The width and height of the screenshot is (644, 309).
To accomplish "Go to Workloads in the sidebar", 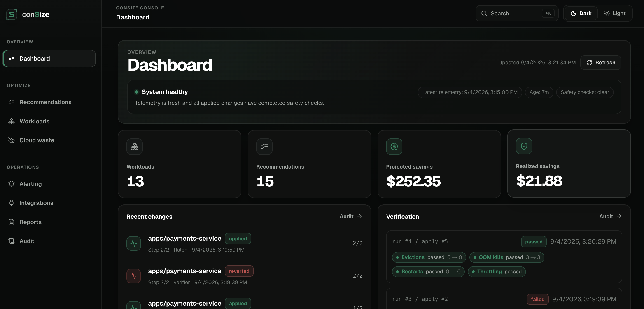I will pos(49,121).
